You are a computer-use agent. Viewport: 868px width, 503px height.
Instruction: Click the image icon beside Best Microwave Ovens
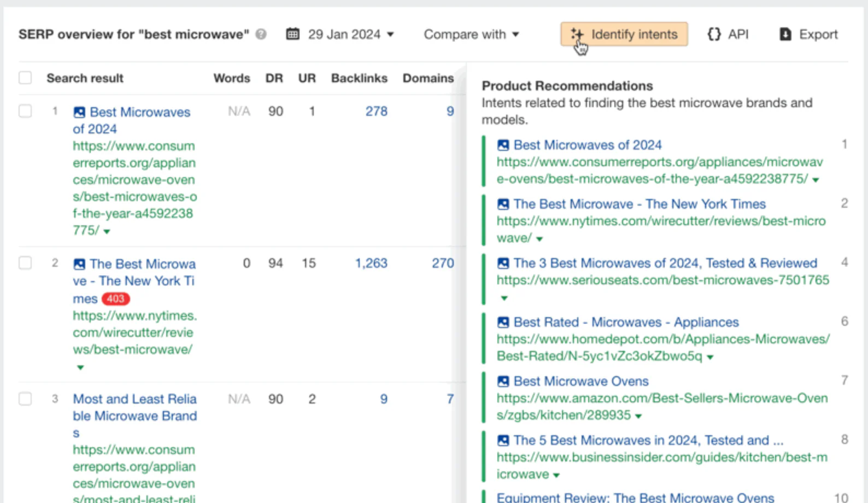pos(503,381)
